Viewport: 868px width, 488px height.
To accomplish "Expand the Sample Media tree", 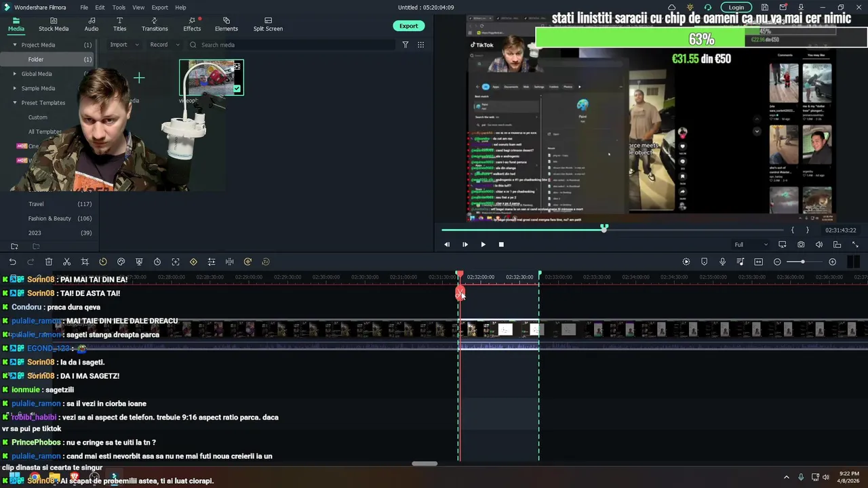I will click(x=15, y=88).
